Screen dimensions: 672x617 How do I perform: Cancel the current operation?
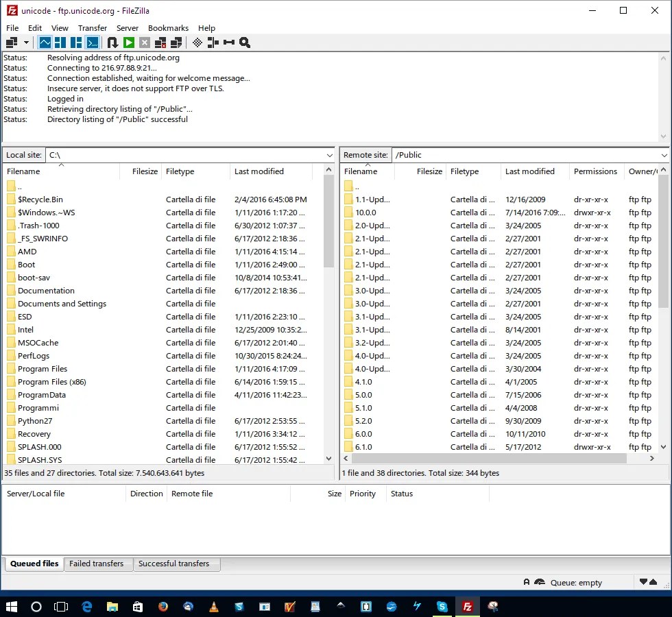click(x=144, y=43)
